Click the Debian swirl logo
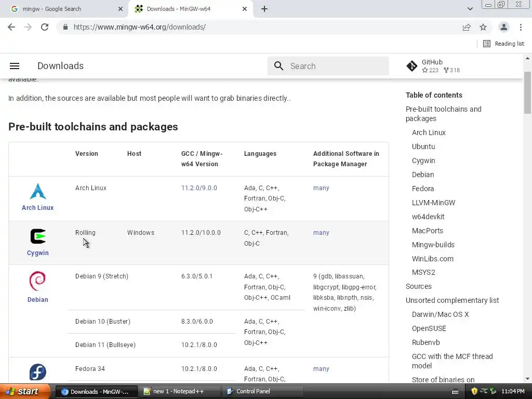The height and width of the screenshot is (399, 532). (37, 281)
